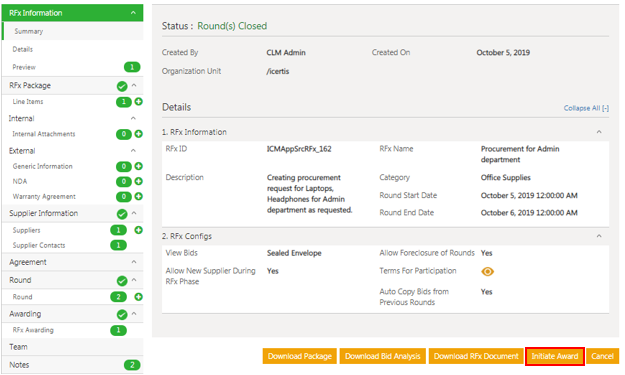Click the Download RFx Document button
Viewport: 625px width, 375px height.
[476, 356]
